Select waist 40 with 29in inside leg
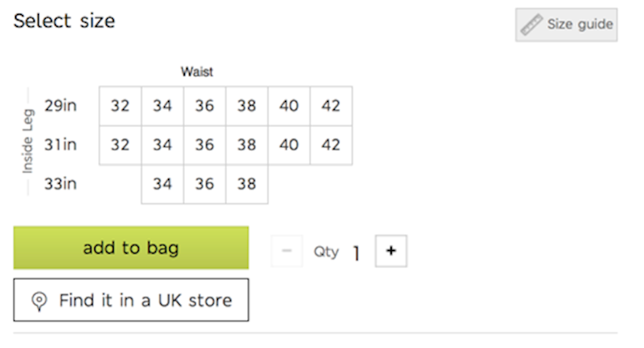Viewport: 644px width, 348px height. [289, 106]
